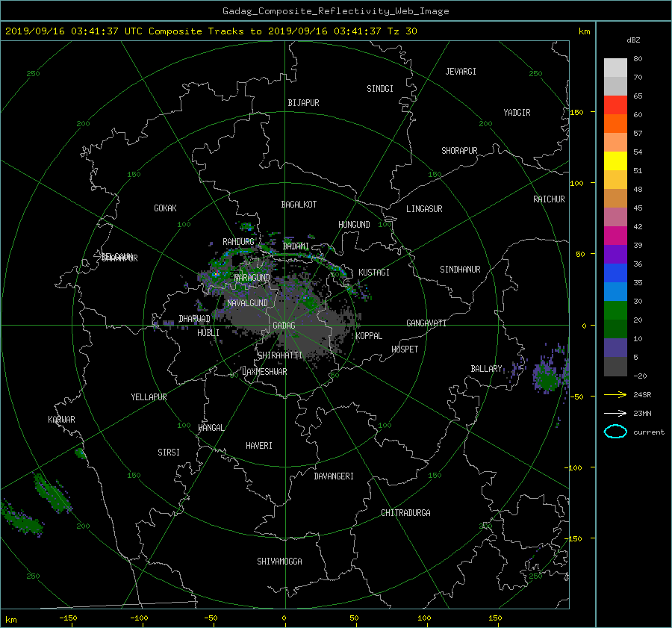Select the magenta 39-42 dBZ color swatch
The width and height of the screenshot is (672, 628).
tap(615, 235)
